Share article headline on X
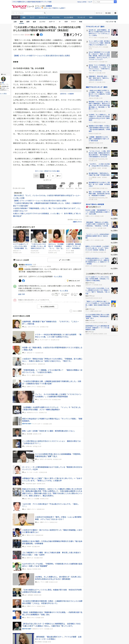This screenshot has width=129, height=644. [38, 35]
